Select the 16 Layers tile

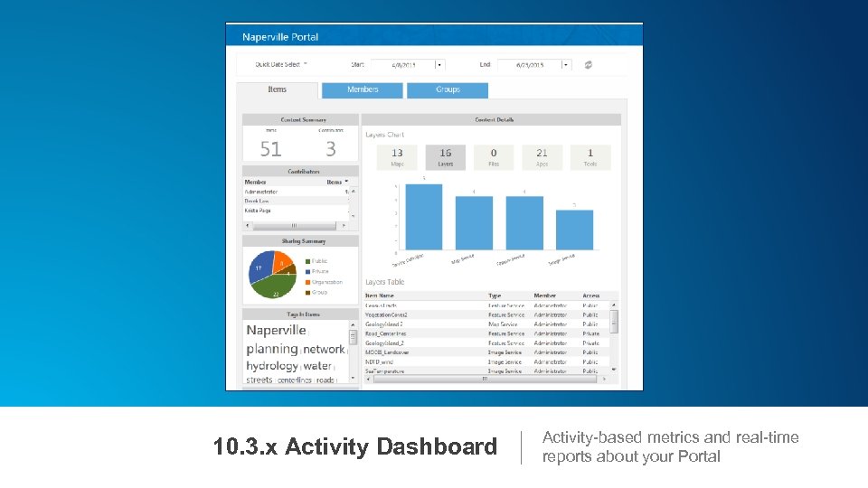tap(445, 157)
